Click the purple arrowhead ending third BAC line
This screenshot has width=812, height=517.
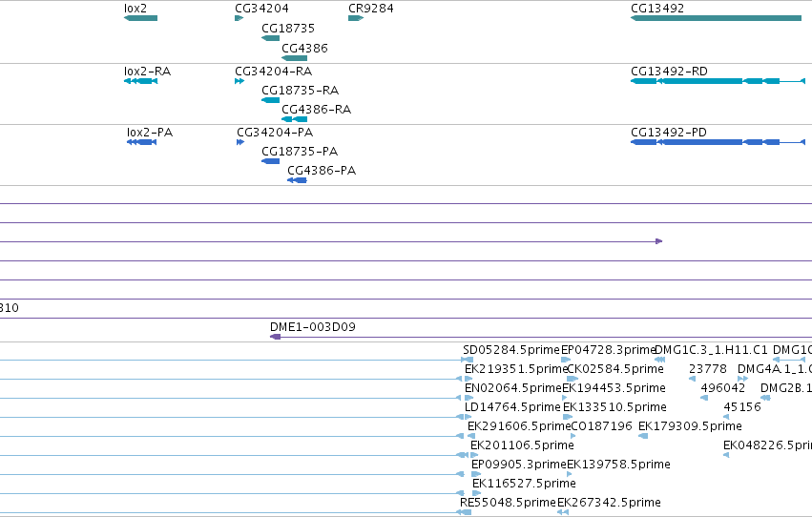click(659, 241)
